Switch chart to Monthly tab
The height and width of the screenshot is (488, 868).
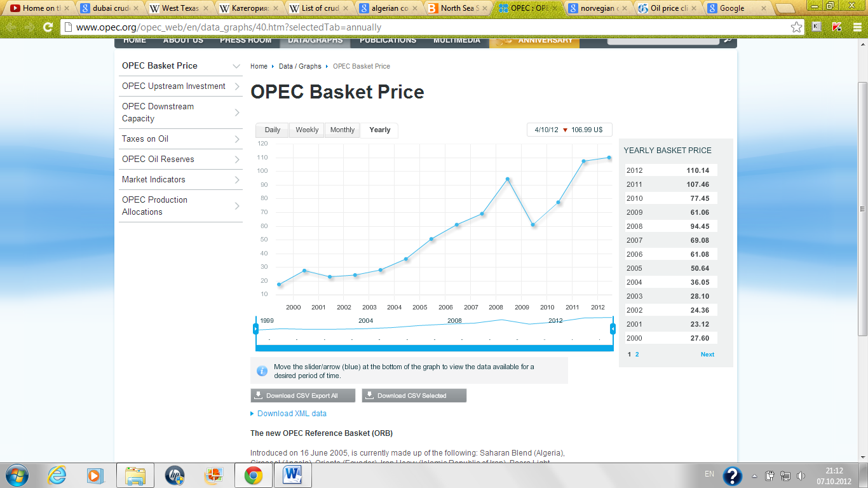342,130
